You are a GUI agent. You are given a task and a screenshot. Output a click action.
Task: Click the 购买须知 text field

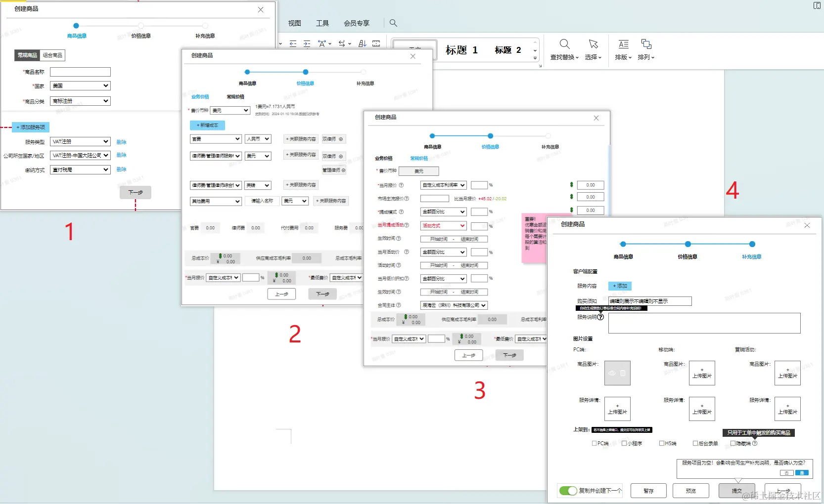649,301
